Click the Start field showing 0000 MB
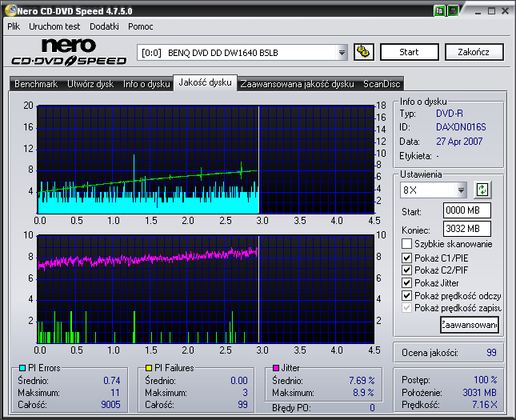This screenshot has height=420, width=516. (467, 210)
